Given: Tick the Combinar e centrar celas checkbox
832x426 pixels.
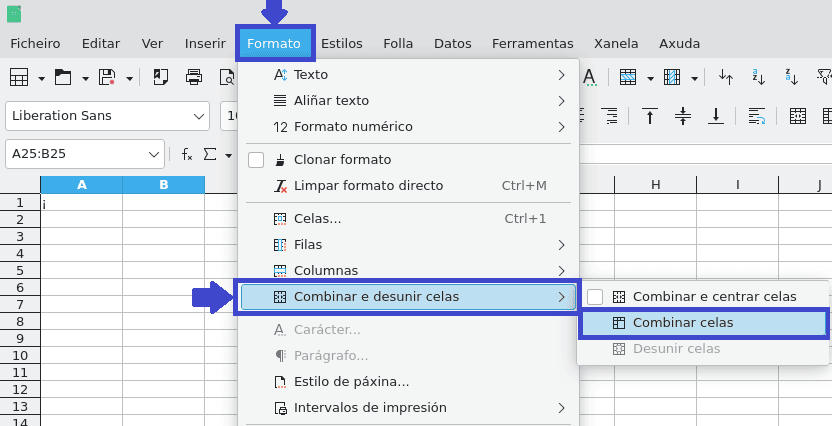Looking at the screenshot, I should point(595,297).
